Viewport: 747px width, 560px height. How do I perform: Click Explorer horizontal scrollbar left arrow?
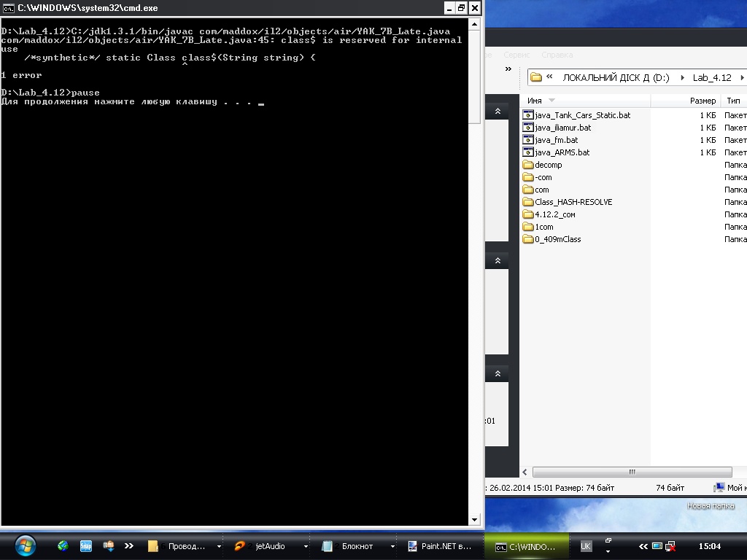525,472
